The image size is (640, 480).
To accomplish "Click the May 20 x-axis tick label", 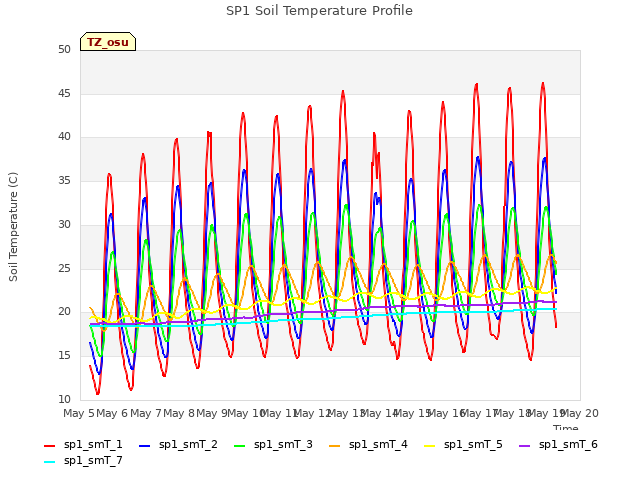I will click(x=580, y=413).
